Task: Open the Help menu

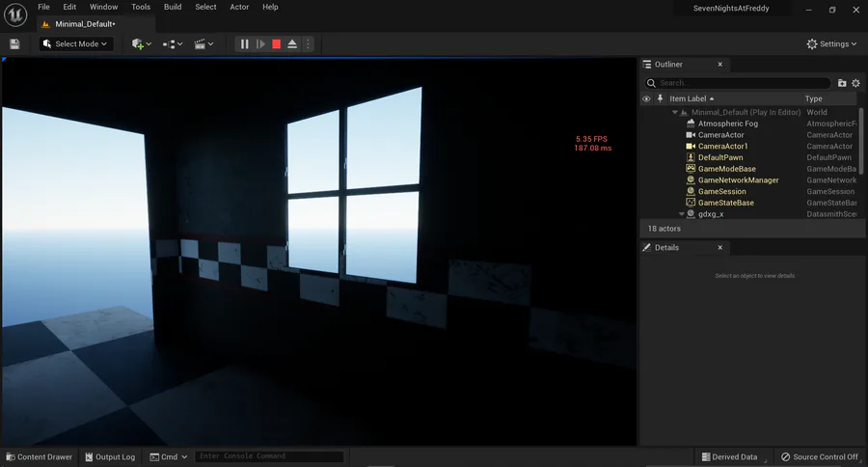Action: coord(270,7)
